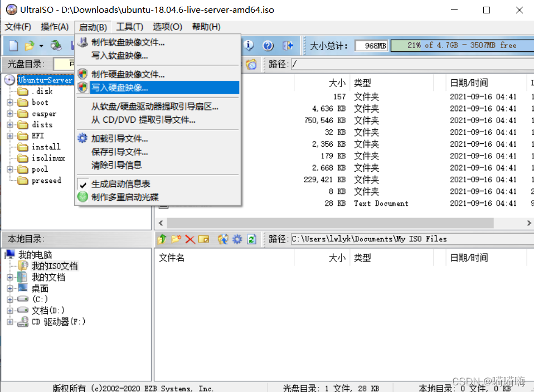Click the 750,546 KB size cell
534x392 pixels.
(x=325, y=120)
